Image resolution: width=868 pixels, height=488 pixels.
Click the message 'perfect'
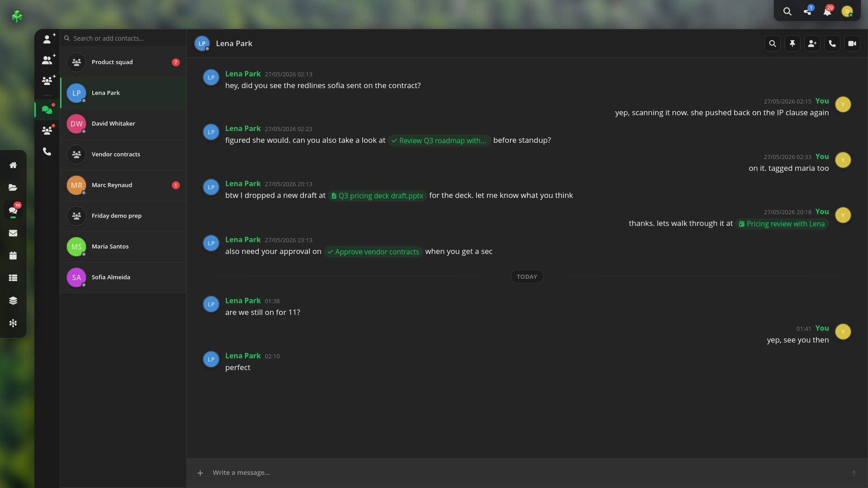click(238, 367)
